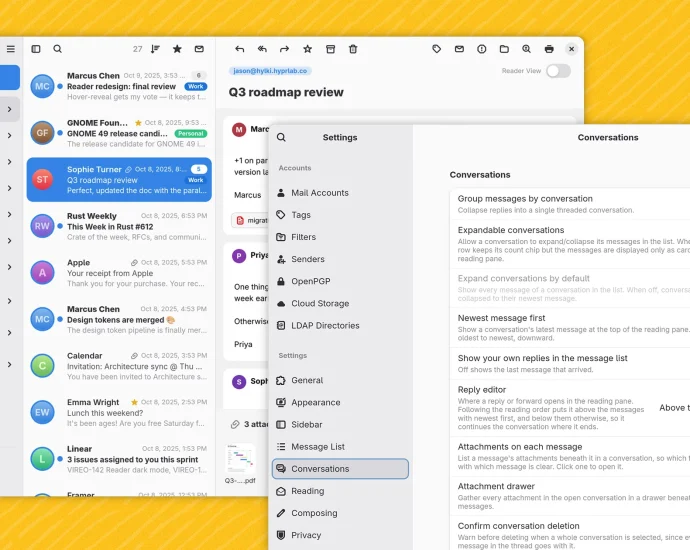
Task: Open Reply editor position dropdown
Action: tap(674, 408)
